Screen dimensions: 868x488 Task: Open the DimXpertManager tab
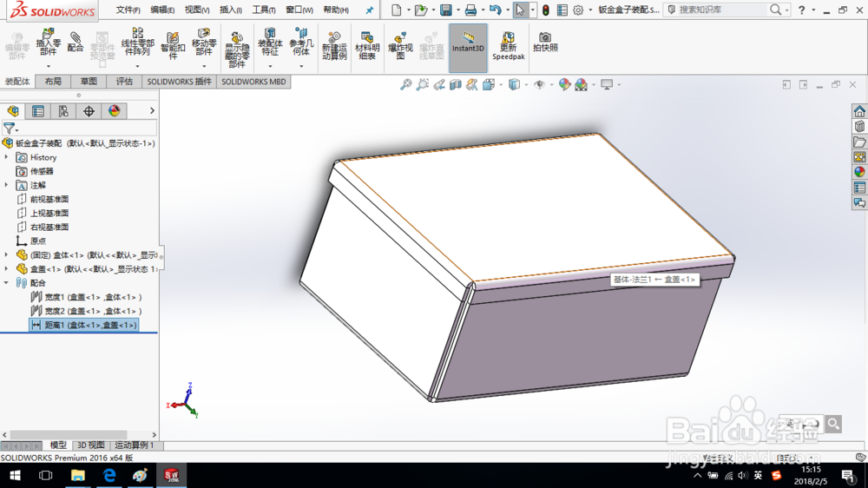point(89,111)
